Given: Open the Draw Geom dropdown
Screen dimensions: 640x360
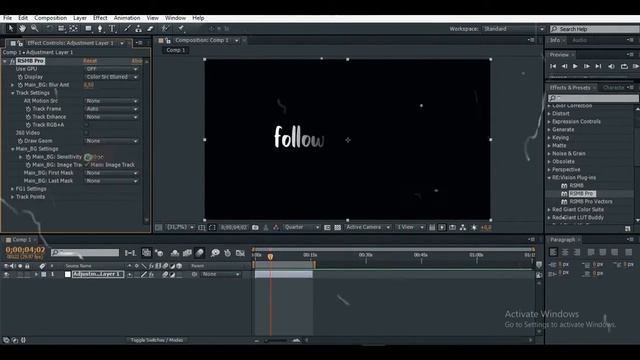Looking at the screenshot, I should [x=112, y=141].
